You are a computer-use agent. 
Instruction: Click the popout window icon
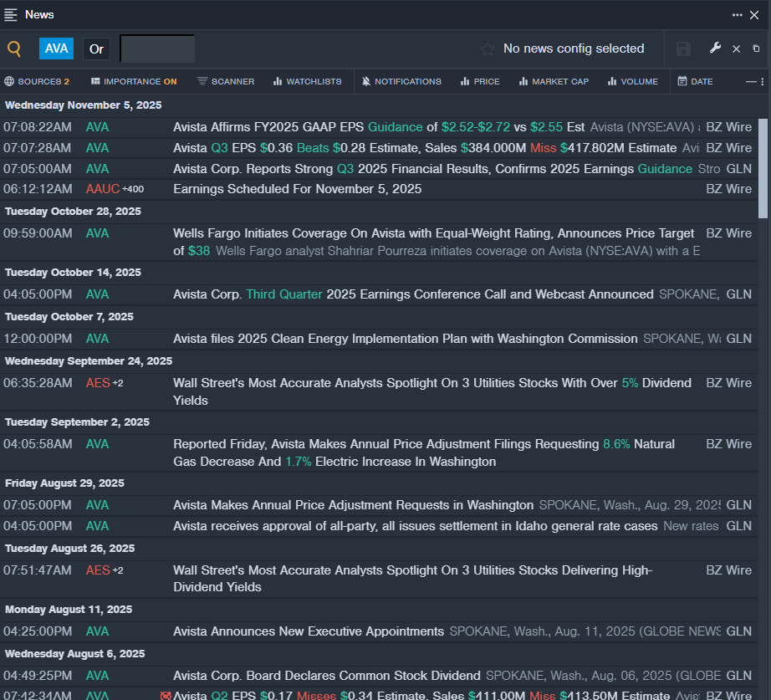coord(756,49)
